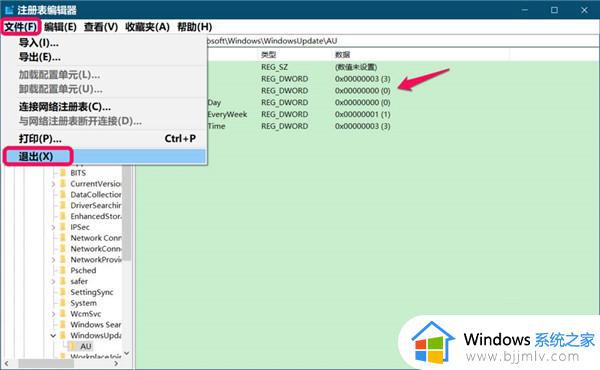Click the 类型 column header

[x=268, y=55]
